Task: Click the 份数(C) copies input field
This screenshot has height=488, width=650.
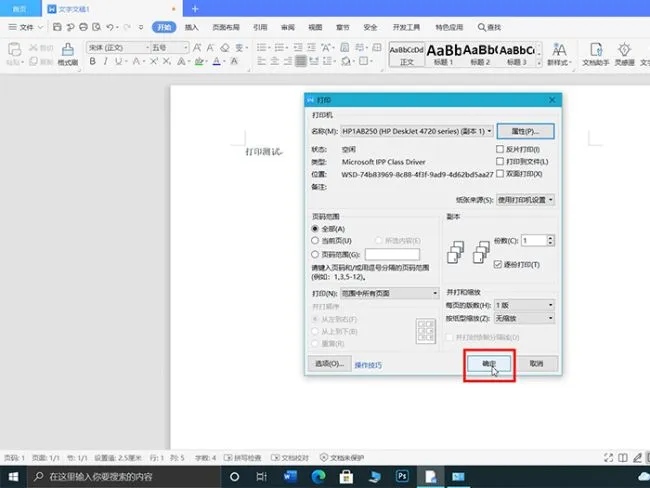Action: click(534, 240)
